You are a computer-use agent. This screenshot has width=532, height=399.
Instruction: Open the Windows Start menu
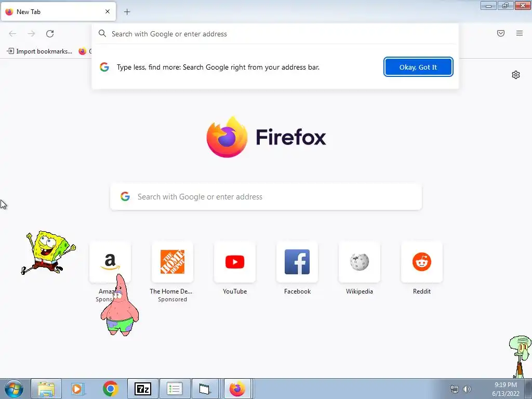coord(14,389)
